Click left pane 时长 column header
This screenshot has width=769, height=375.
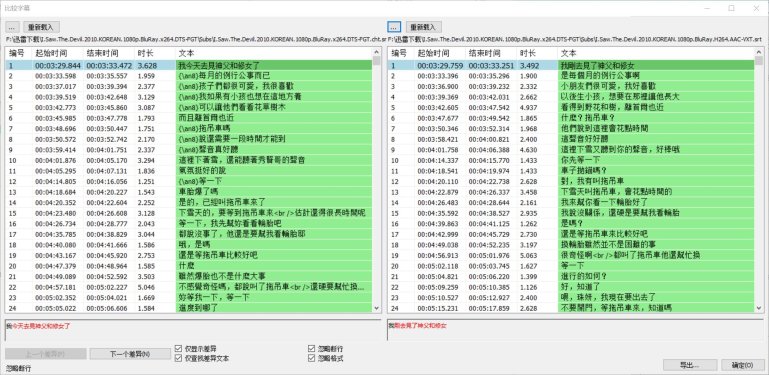[x=154, y=53]
